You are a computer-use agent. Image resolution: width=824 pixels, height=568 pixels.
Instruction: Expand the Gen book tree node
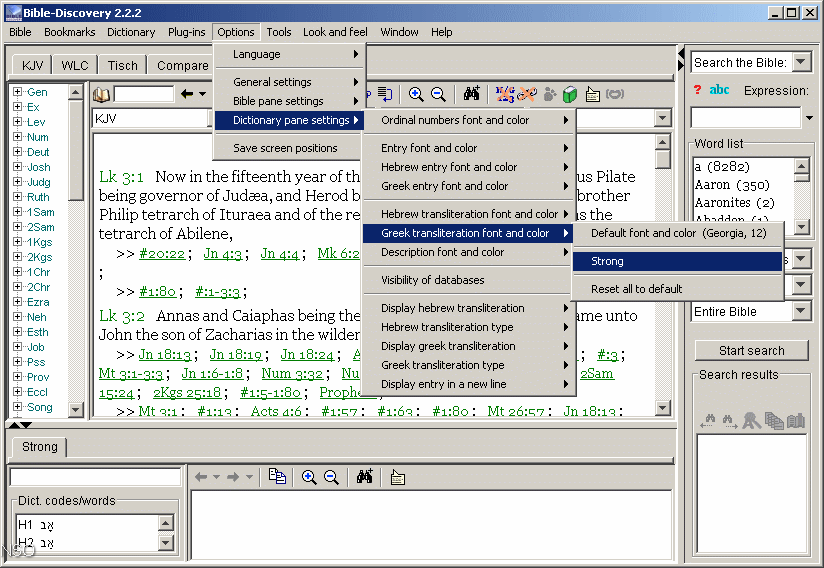pyautogui.click(x=17, y=91)
